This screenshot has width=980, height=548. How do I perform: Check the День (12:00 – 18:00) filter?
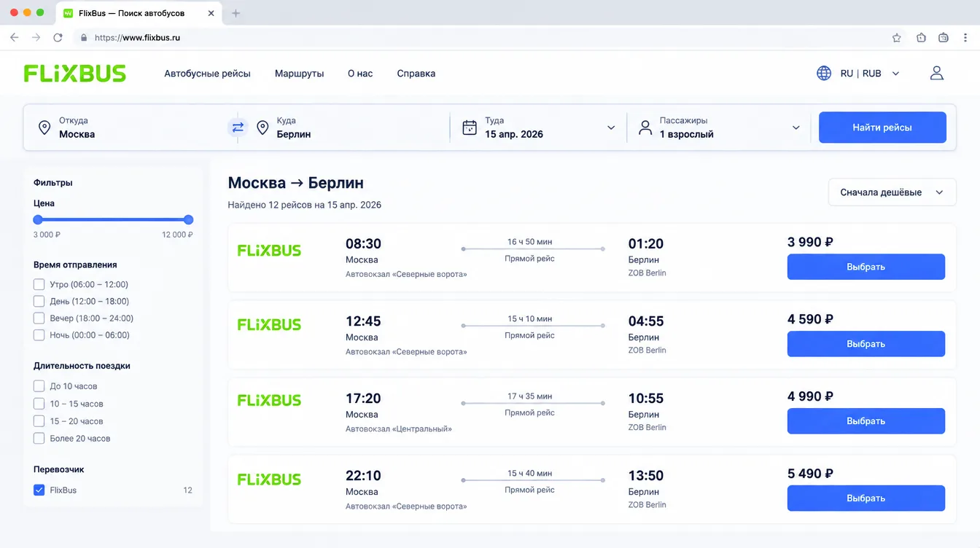(39, 301)
